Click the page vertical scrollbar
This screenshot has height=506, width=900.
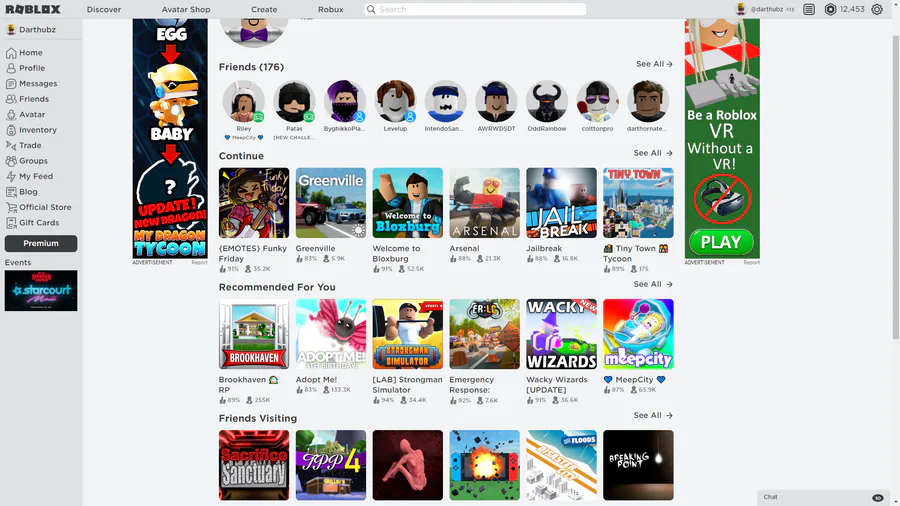[x=895, y=186]
